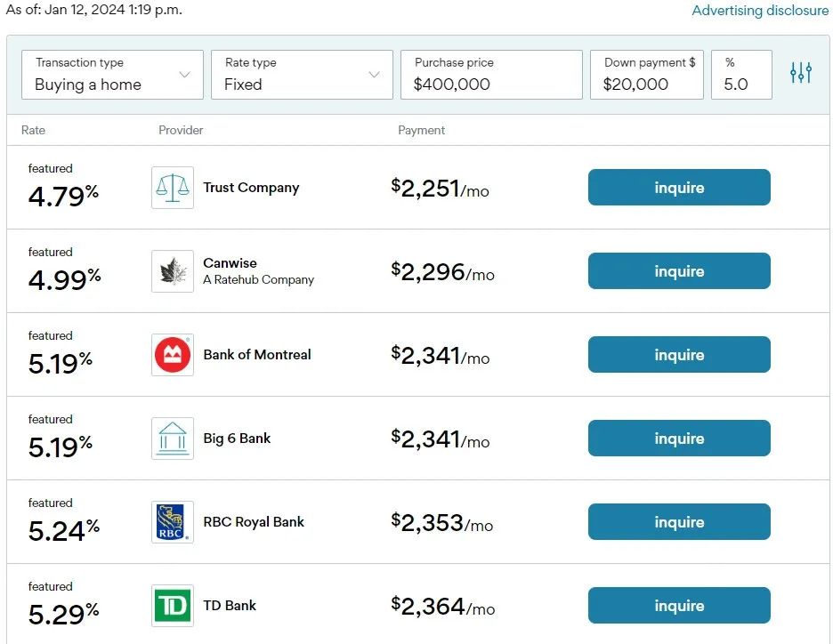Expand the Rate type dropdown

[302, 75]
